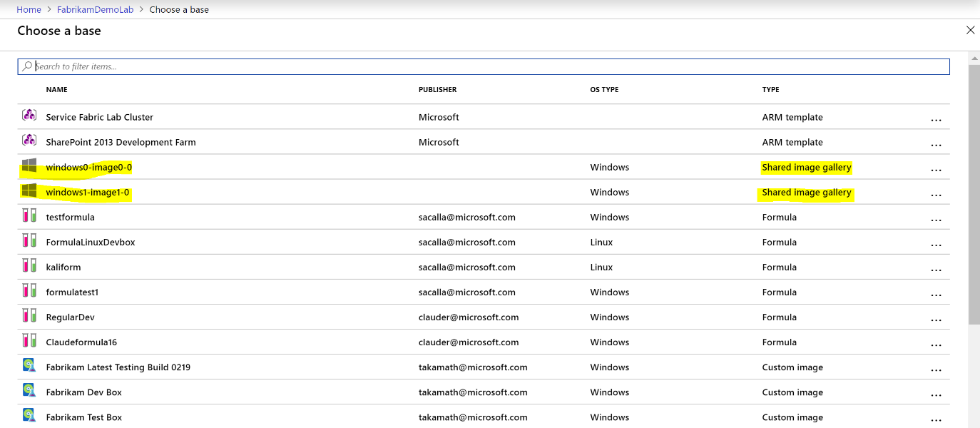Click the Linux OS type for kaliform

601,267
